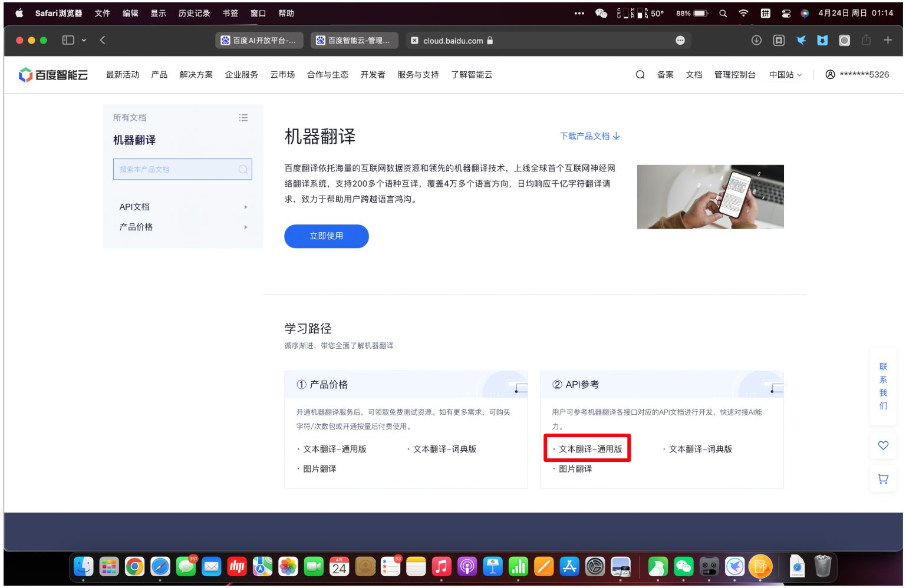The image size is (906, 588).
Task: Click 联系我们 on right rail
Action: coord(883,386)
